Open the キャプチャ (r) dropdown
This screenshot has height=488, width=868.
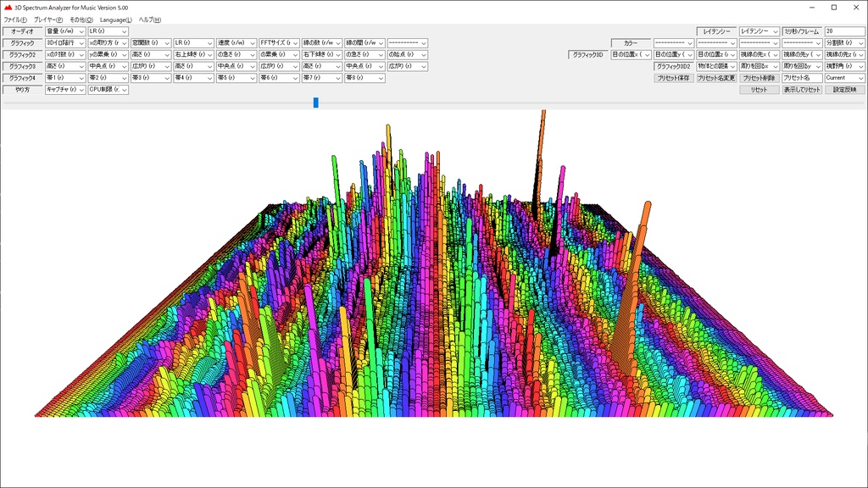tap(65, 90)
